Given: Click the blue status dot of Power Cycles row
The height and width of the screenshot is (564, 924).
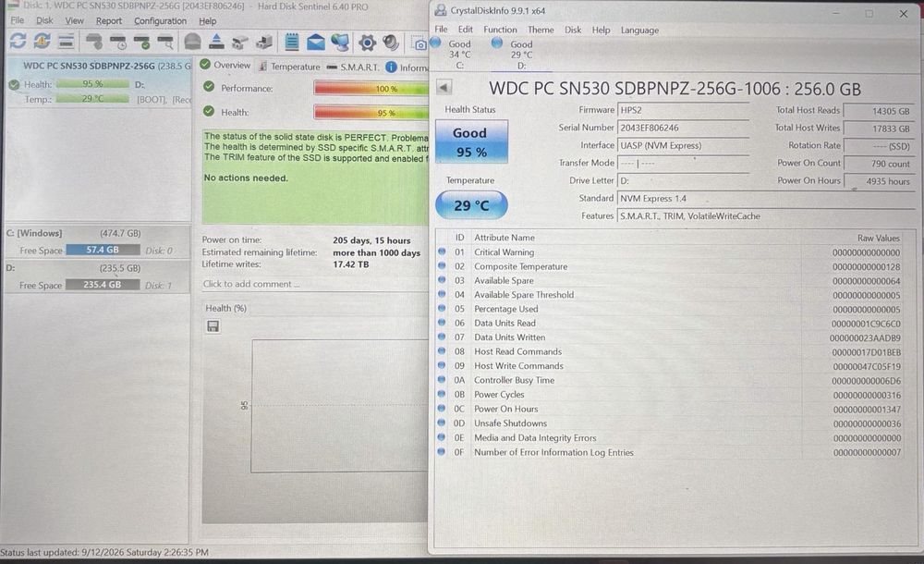Looking at the screenshot, I should [x=442, y=394].
